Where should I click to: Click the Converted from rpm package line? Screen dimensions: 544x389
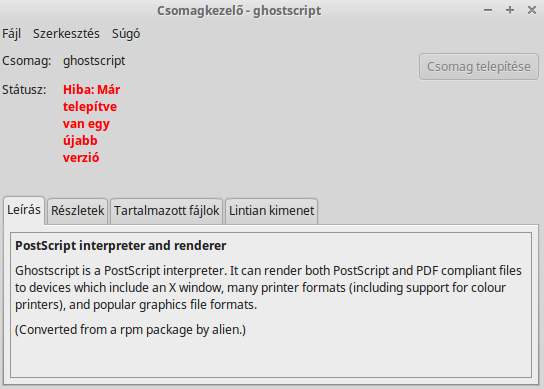click(130, 330)
